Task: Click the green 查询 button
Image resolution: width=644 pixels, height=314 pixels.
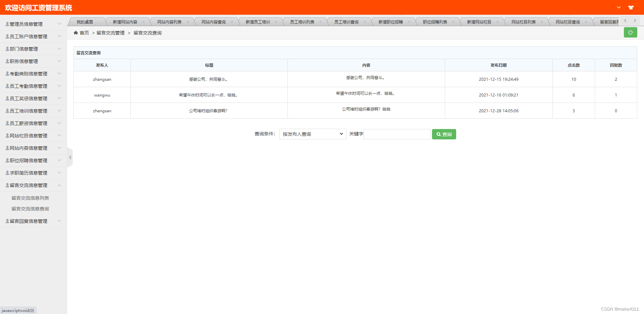Action: 444,134
